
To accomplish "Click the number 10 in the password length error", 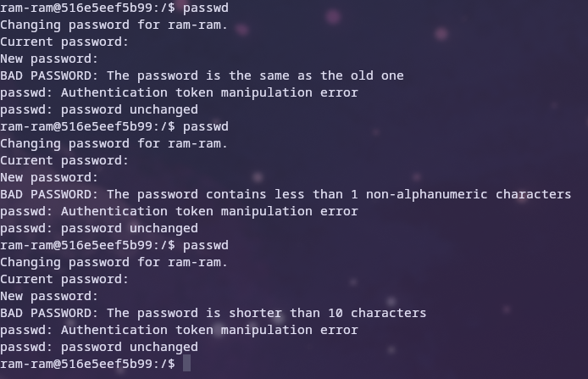I will click(x=335, y=313).
